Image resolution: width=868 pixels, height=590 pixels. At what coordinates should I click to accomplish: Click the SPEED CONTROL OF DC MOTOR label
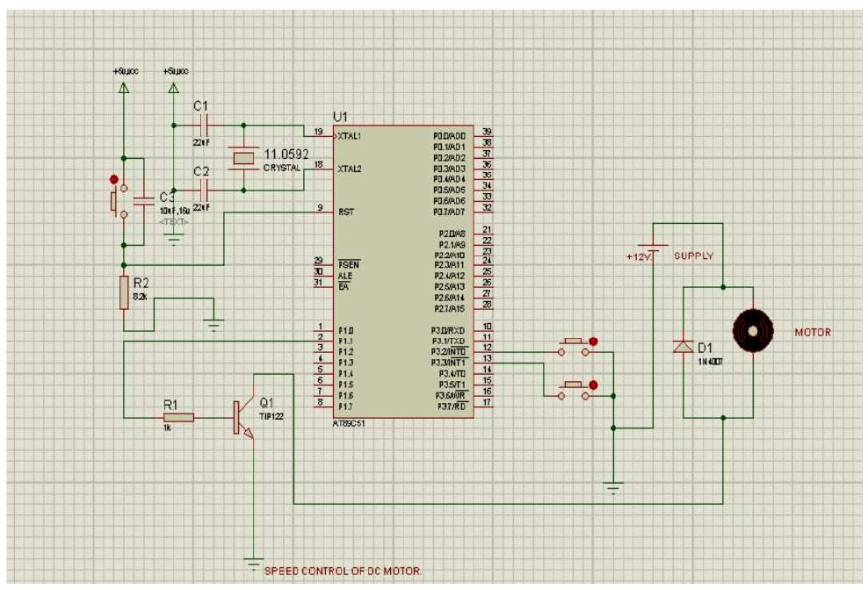(343, 567)
